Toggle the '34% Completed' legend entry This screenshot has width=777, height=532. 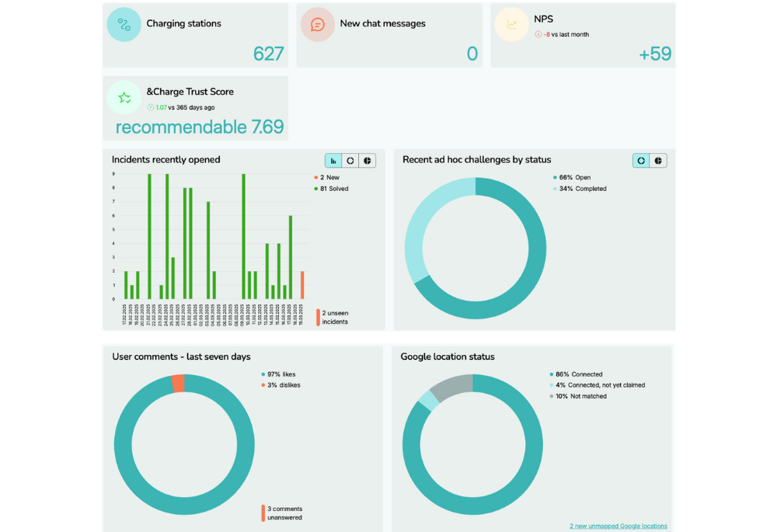click(x=580, y=189)
